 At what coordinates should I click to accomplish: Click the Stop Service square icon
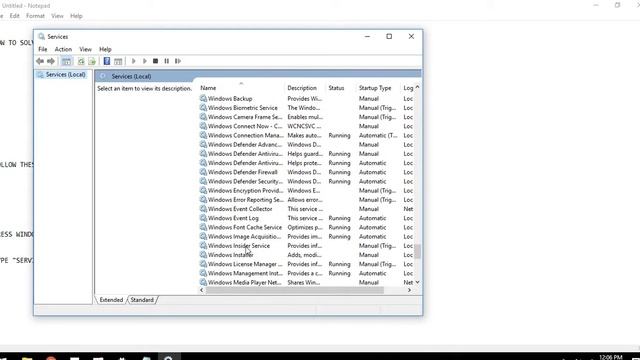[156, 61]
